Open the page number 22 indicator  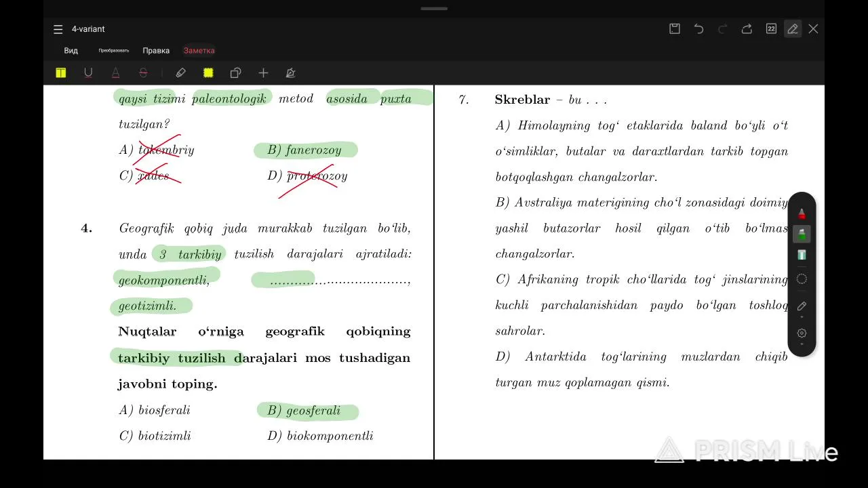(x=771, y=28)
